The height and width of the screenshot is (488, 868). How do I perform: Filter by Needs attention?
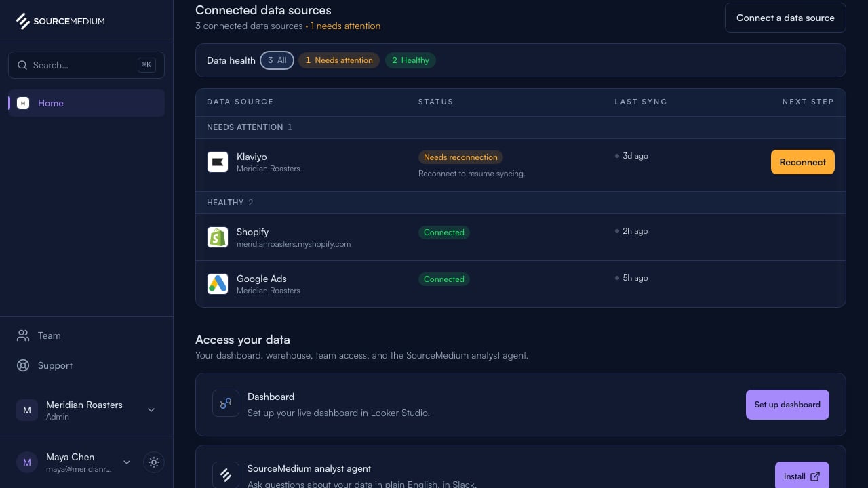click(339, 60)
